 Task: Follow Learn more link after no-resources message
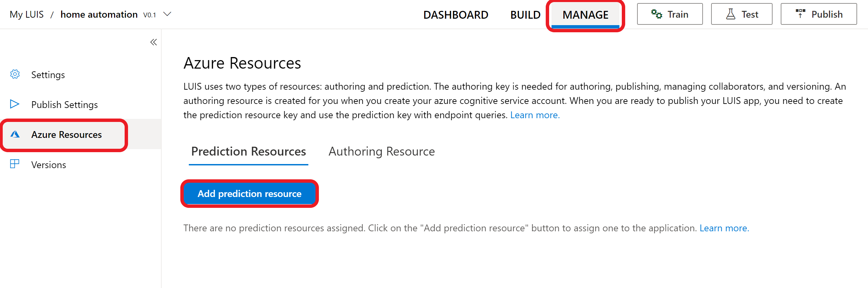tap(724, 228)
